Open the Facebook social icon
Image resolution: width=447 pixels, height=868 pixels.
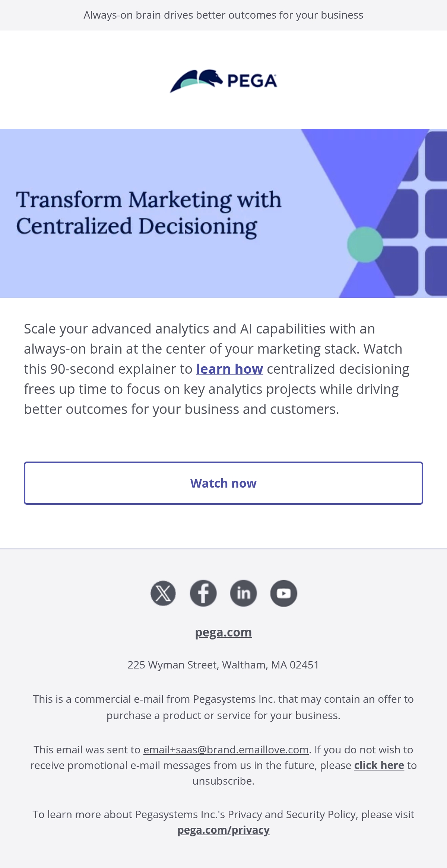pos(203,593)
